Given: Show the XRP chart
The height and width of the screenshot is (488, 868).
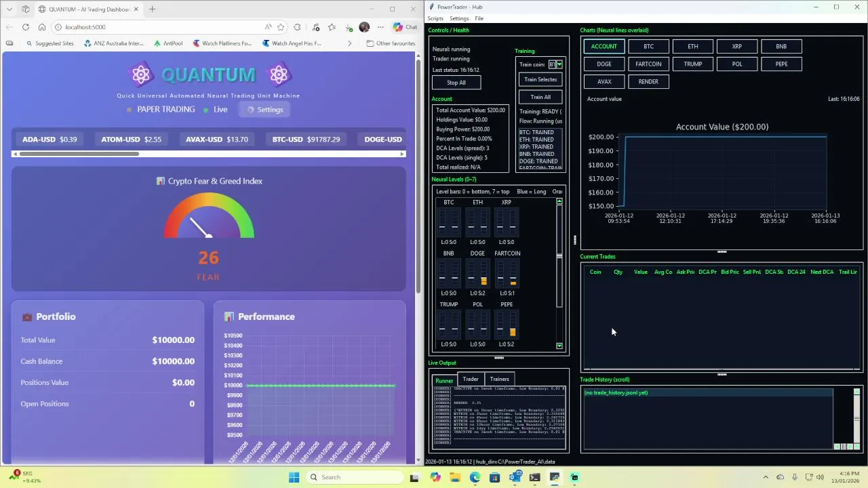Looking at the screenshot, I should [x=736, y=46].
